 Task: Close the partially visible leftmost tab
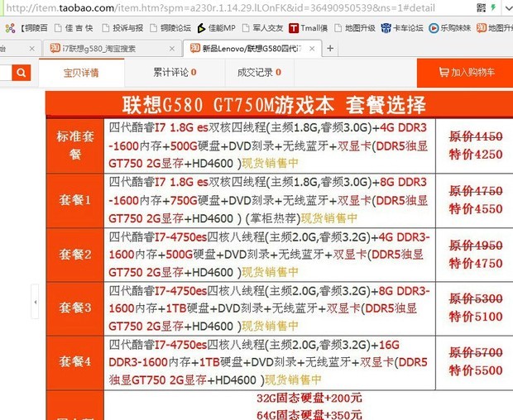(x=31, y=49)
